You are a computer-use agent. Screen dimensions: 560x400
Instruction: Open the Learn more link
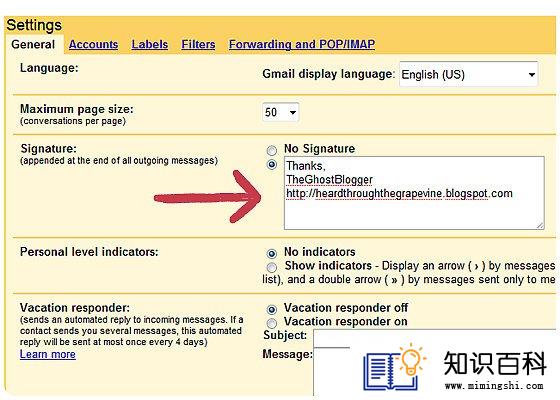pos(48,354)
